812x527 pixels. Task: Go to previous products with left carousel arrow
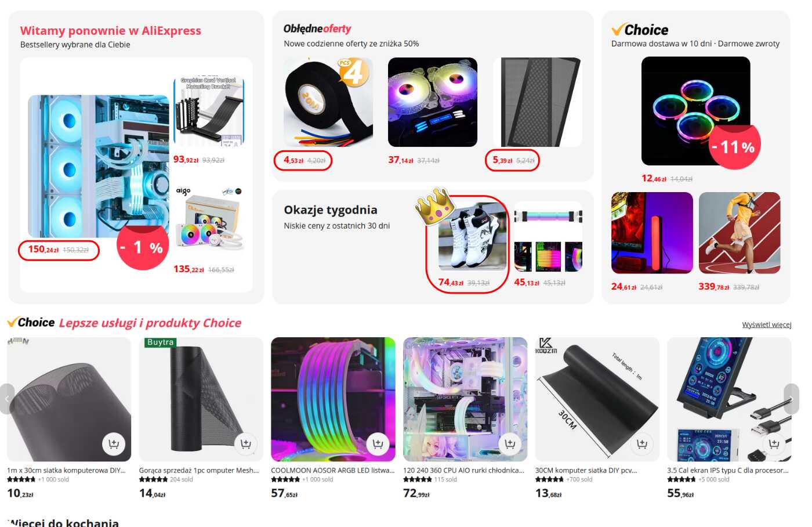[7, 399]
